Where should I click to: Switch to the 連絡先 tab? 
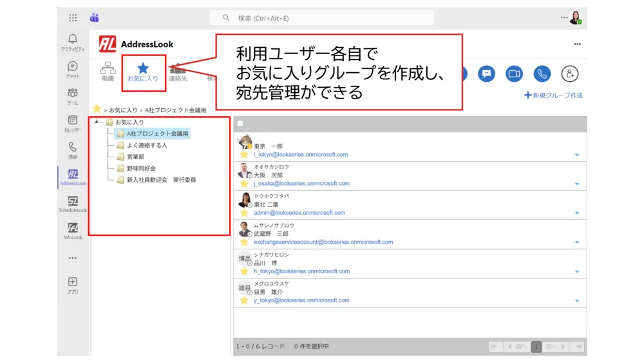pyautogui.click(x=178, y=72)
